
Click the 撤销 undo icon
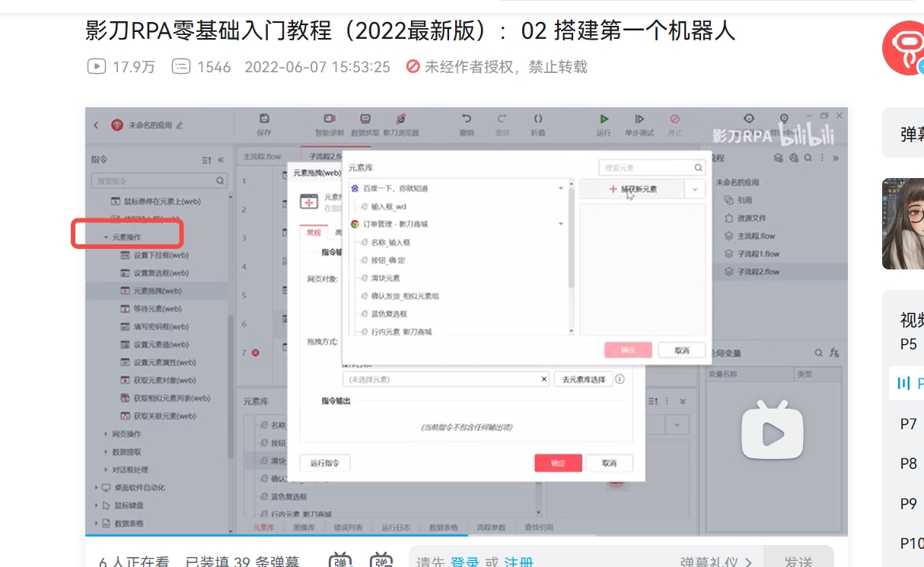click(x=467, y=119)
